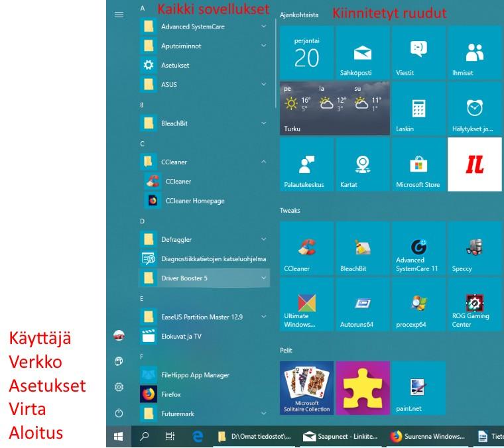Click the letter A group header
This screenshot has width=504, height=448.
(x=143, y=9)
